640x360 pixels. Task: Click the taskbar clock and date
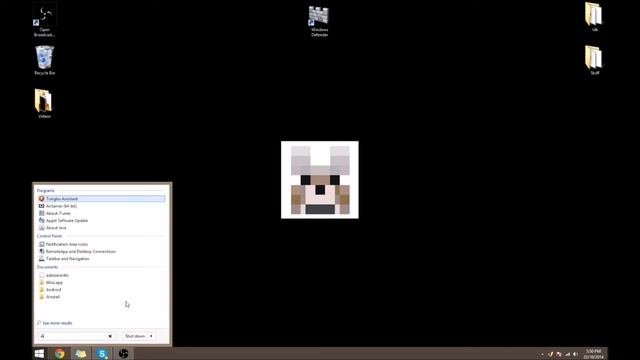click(x=593, y=354)
